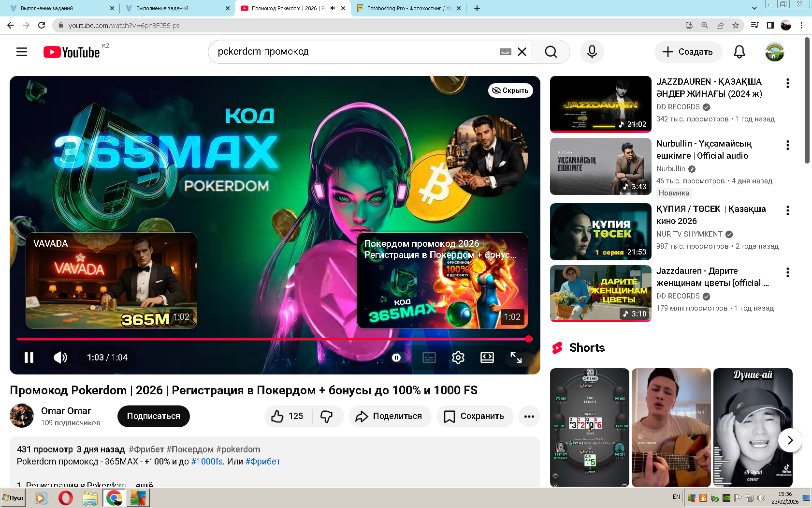Toggle autoplay switch in player
812x508 pixels.
pos(396,358)
